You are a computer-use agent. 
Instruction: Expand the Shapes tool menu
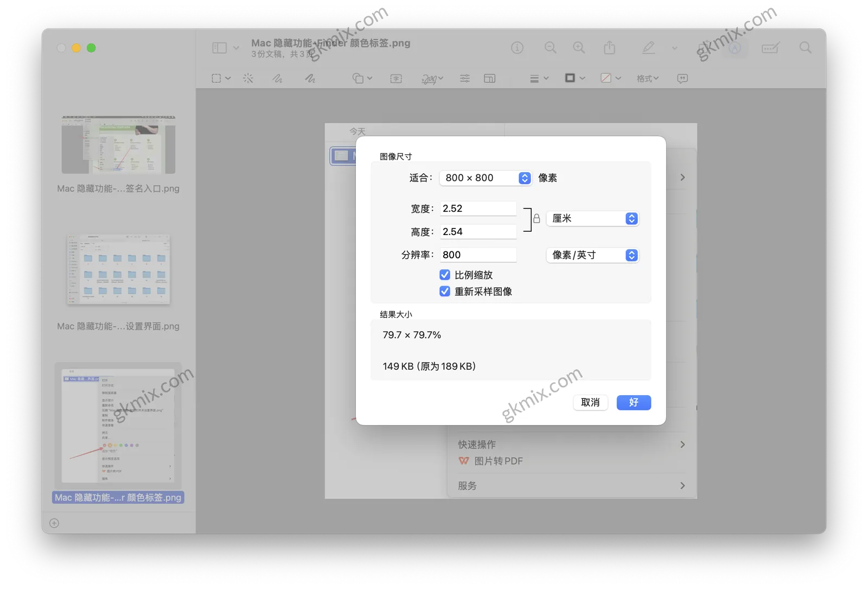point(362,78)
